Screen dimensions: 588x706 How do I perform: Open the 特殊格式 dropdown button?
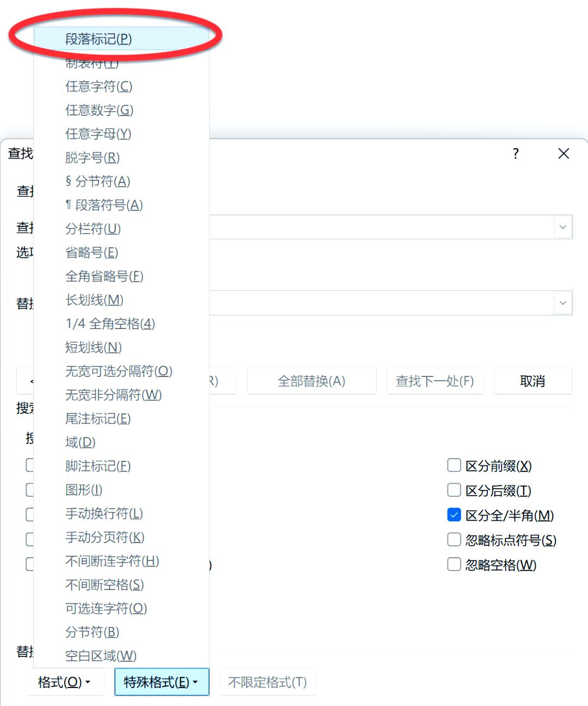click(161, 682)
